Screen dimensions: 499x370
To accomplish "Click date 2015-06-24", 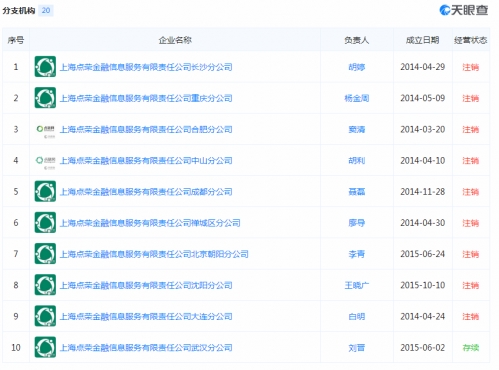I will [423, 254].
